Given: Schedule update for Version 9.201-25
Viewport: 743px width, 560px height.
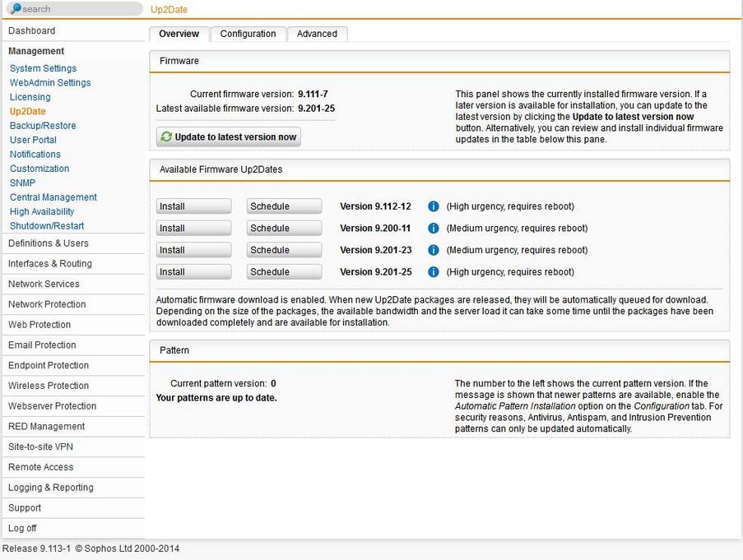Looking at the screenshot, I should coord(284,271).
